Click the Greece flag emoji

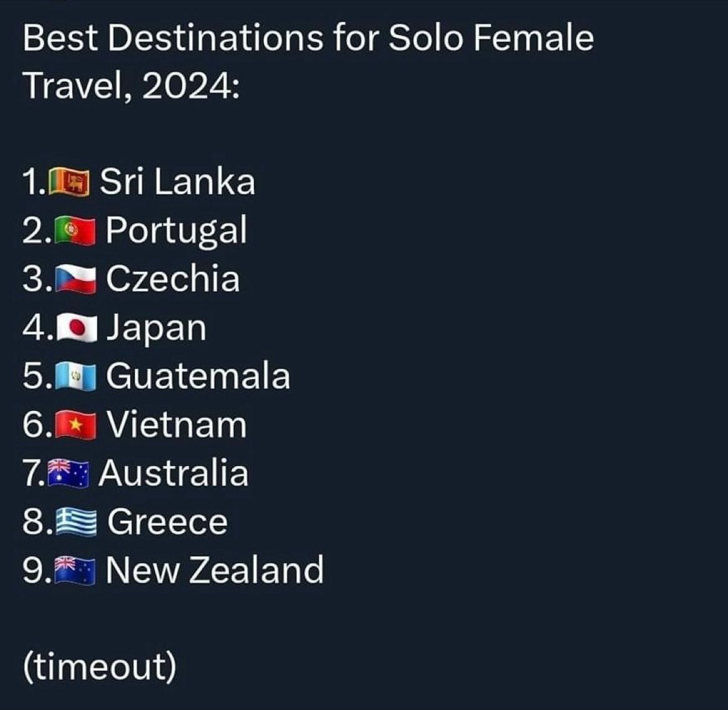click(x=76, y=522)
